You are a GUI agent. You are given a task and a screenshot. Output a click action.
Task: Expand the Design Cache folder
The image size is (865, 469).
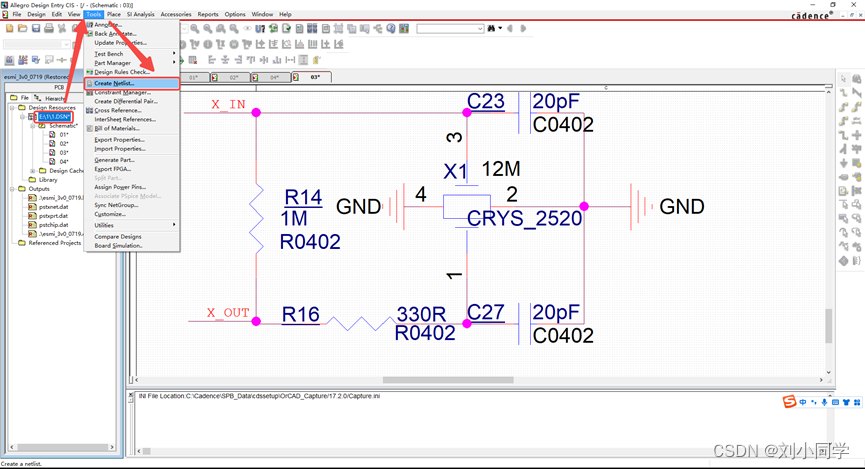pos(33,171)
